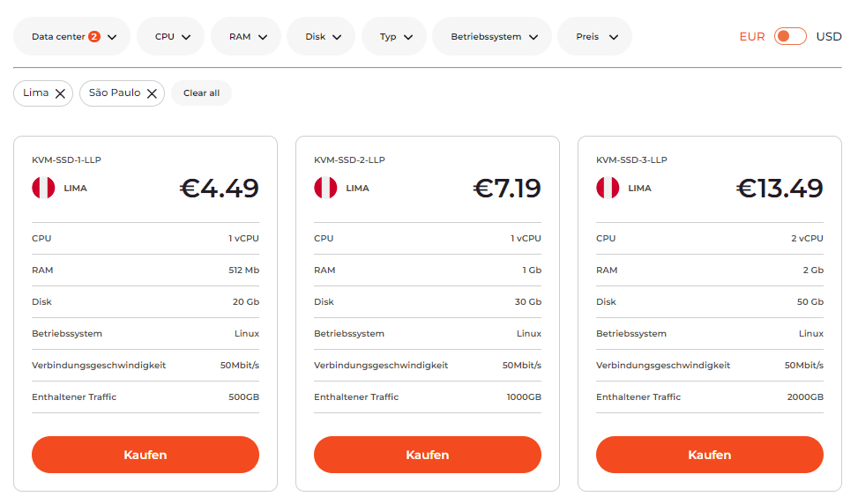Viewport: 858px width, 504px height.
Task: Clear all active filters
Action: tap(201, 93)
